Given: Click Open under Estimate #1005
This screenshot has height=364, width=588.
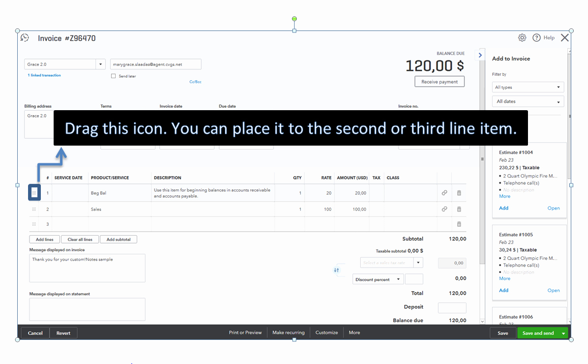Looking at the screenshot, I should click(x=554, y=290).
